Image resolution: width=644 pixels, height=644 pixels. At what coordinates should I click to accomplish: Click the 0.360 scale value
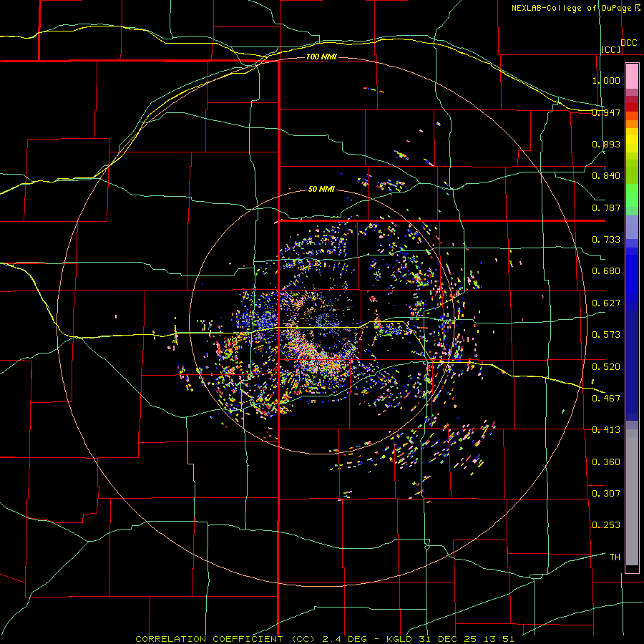pyautogui.click(x=606, y=462)
